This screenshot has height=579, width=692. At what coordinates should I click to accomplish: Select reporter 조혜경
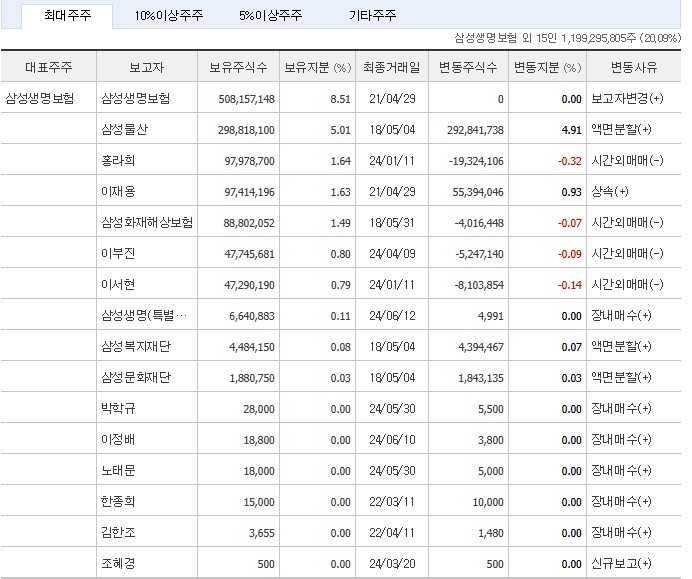(118, 563)
